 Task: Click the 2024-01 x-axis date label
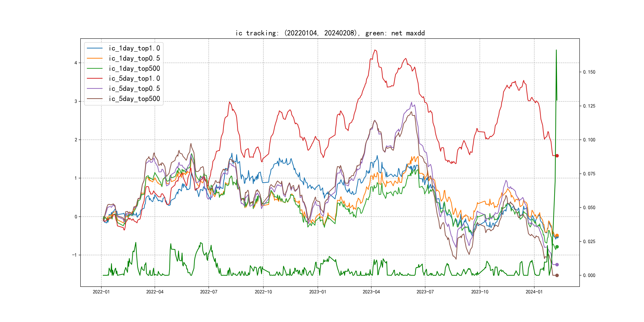tap(534, 292)
